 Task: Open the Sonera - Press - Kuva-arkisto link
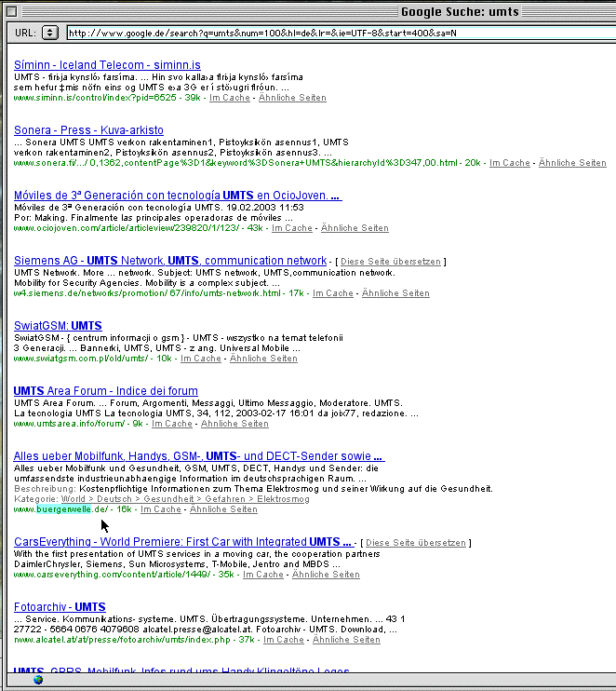pyautogui.click(x=88, y=130)
